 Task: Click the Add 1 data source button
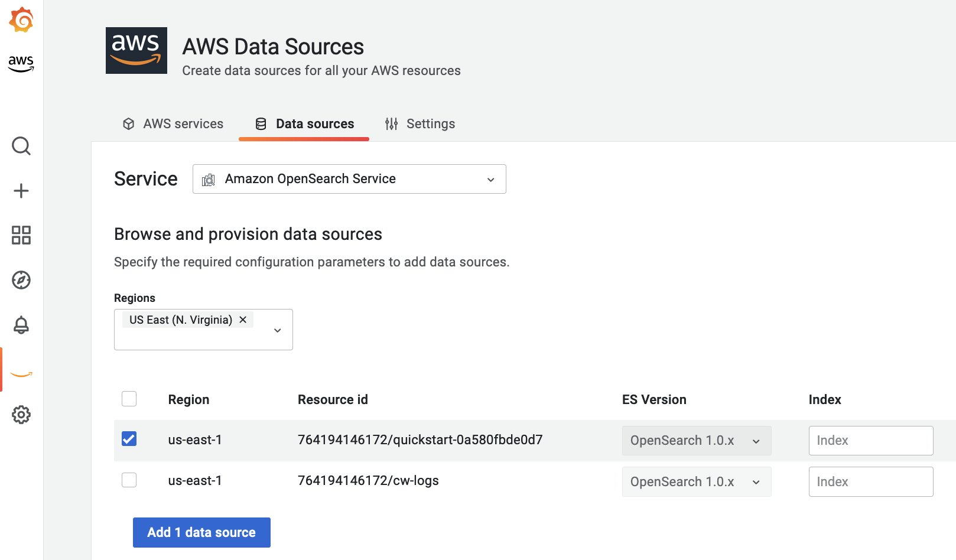click(201, 532)
